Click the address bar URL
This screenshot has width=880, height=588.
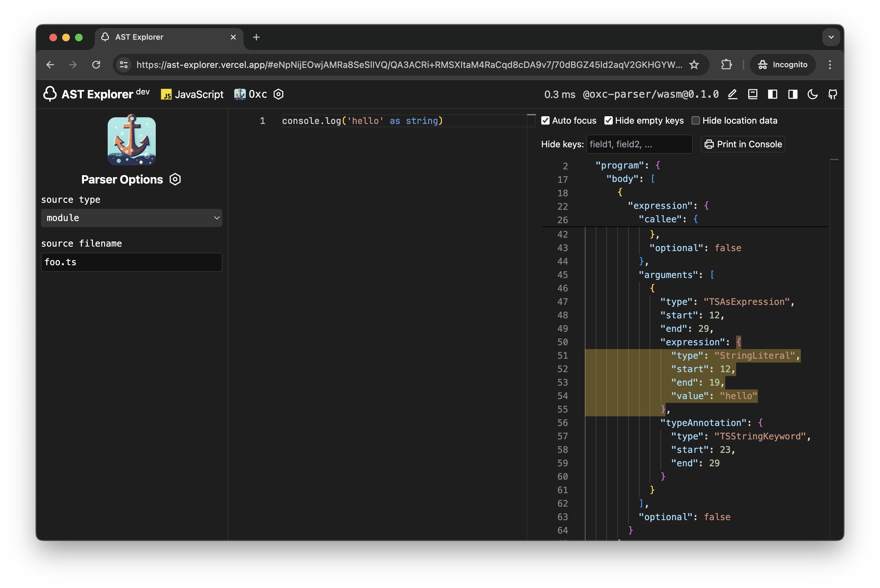pos(409,64)
